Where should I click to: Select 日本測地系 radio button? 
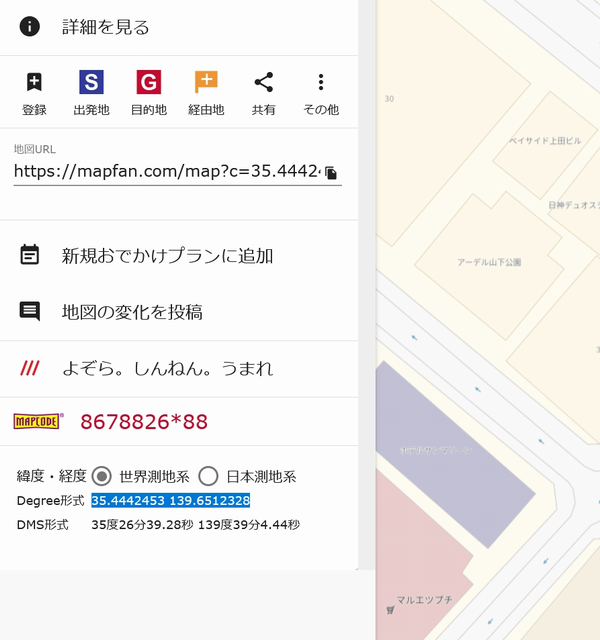click(208, 476)
